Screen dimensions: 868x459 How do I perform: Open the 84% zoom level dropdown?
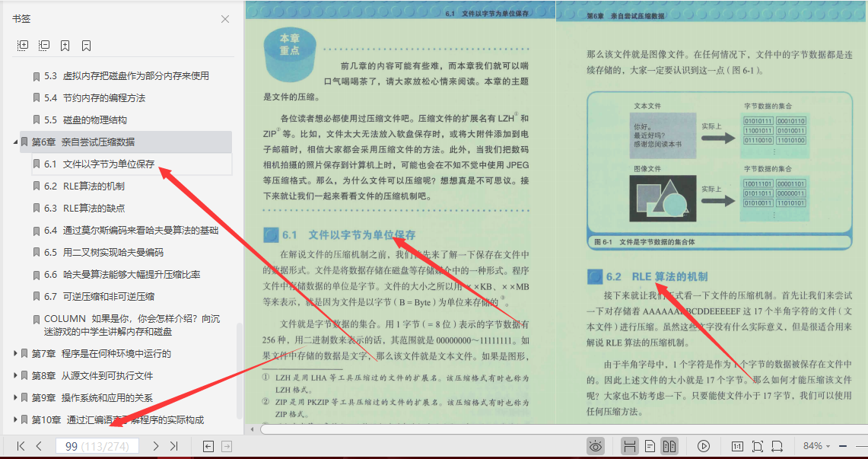coord(818,445)
